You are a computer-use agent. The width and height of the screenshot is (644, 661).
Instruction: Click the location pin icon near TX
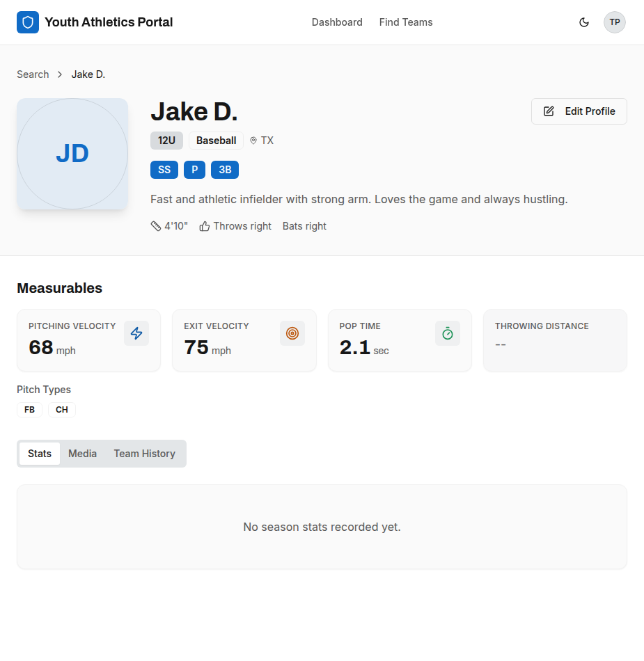pos(253,141)
